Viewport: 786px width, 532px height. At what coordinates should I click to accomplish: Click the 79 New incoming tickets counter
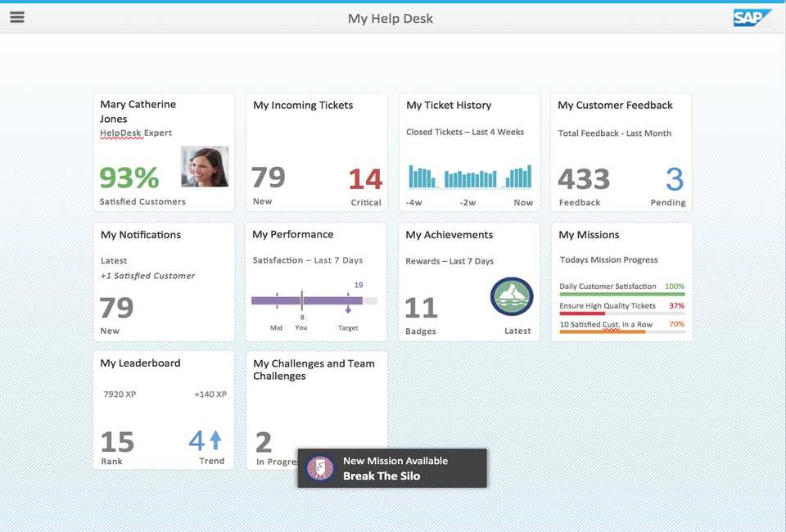269,176
